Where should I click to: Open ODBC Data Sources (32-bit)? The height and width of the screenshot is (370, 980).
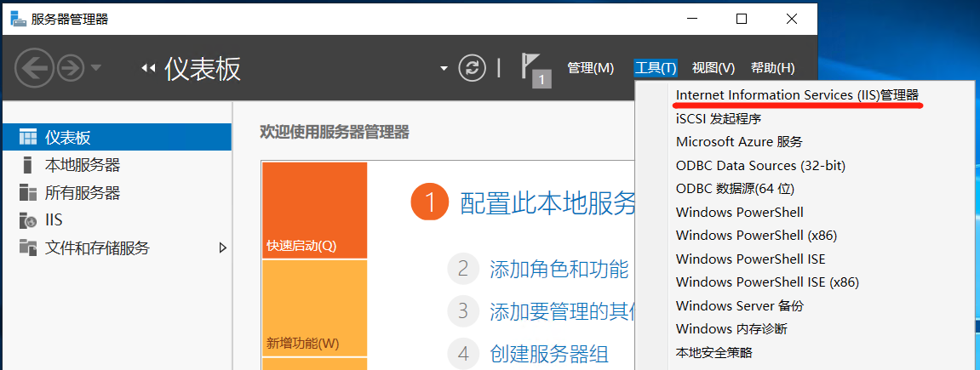pyautogui.click(x=760, y=166)
